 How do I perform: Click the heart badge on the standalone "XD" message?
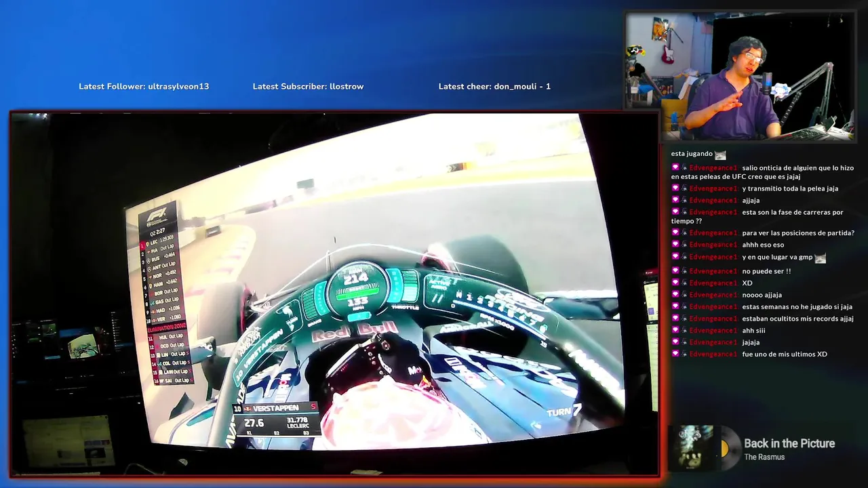click(675, 283)
